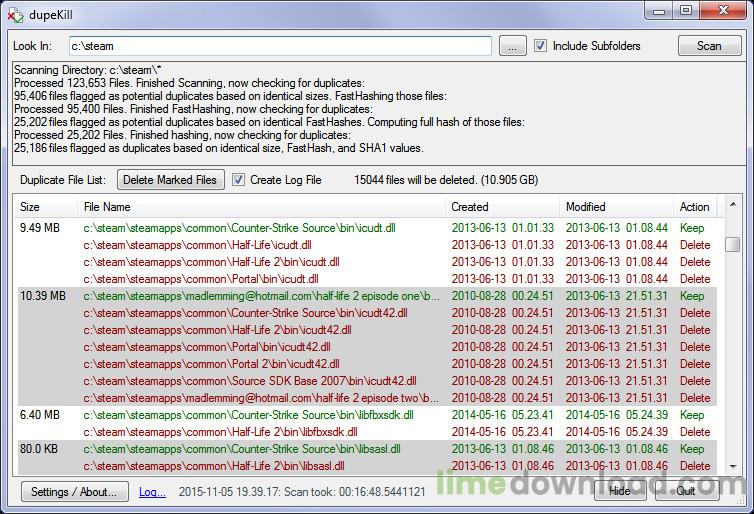Viewport: 754px width, 514px height.
Task: Select Counter-Strike Source\bin\icudt42.dll row
Action: [367, 313]
